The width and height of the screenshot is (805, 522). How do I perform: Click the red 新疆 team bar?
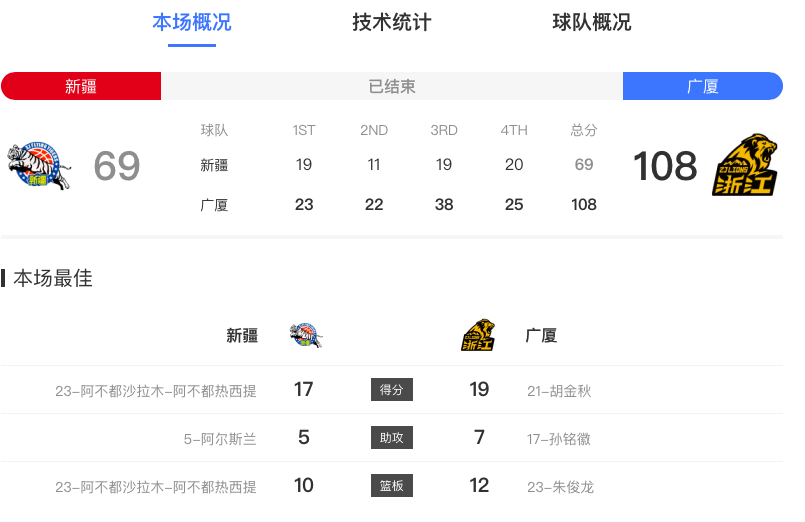[81, 86]
